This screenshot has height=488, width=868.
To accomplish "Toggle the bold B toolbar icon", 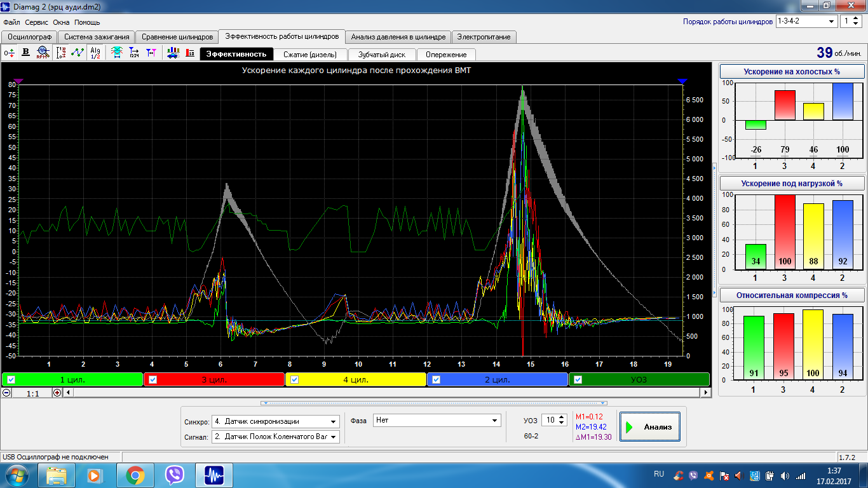I will pyautogui.click(x=26, y=53).
